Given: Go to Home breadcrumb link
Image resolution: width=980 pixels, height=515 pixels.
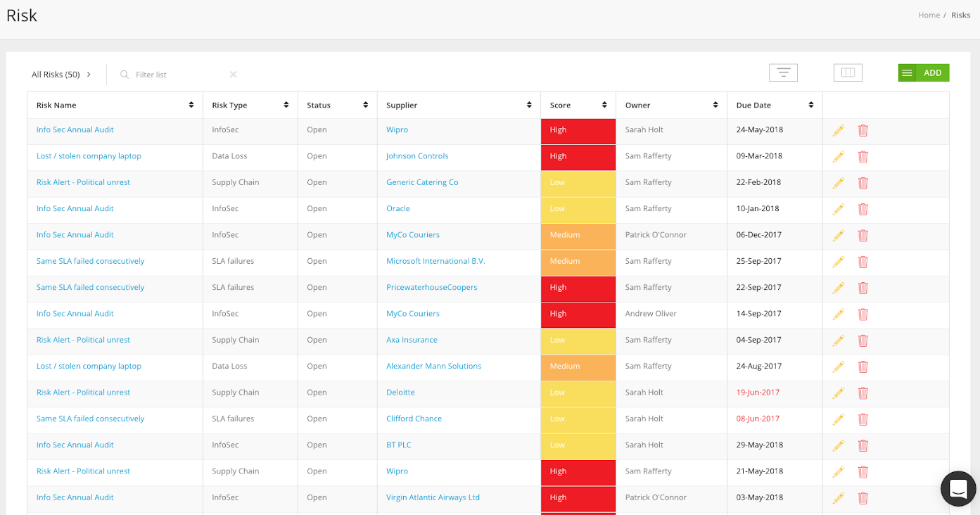Looking at the screenshot, I should click(929, 15).
